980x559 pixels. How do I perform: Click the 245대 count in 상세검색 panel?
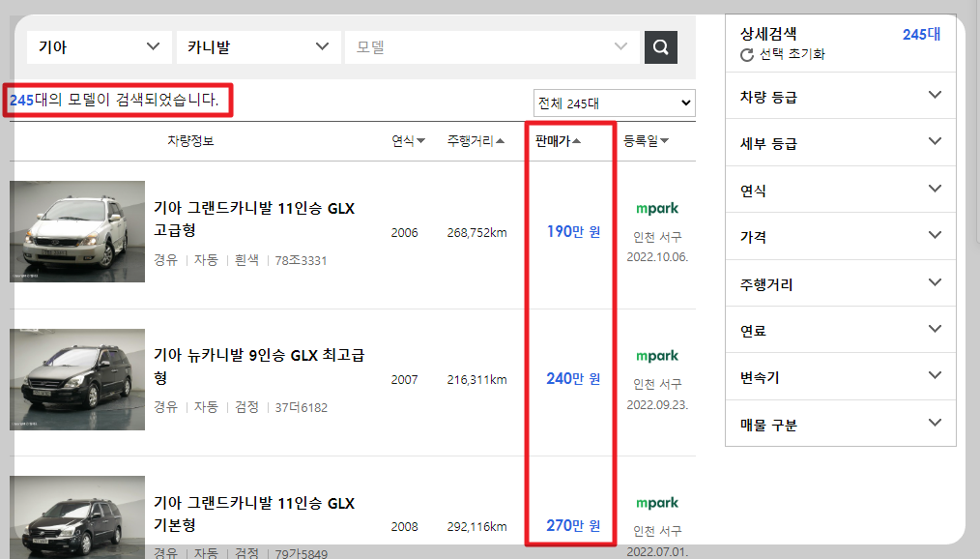point(921,35)
